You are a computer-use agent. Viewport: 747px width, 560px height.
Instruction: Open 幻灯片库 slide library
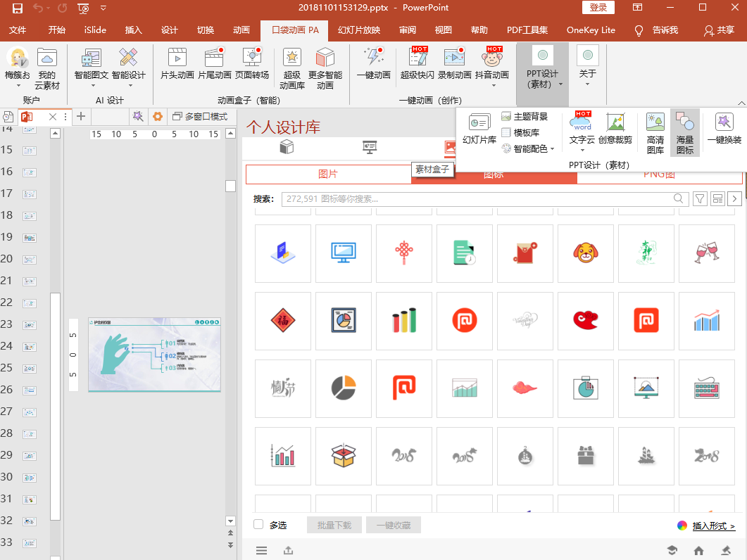point(479,129)
